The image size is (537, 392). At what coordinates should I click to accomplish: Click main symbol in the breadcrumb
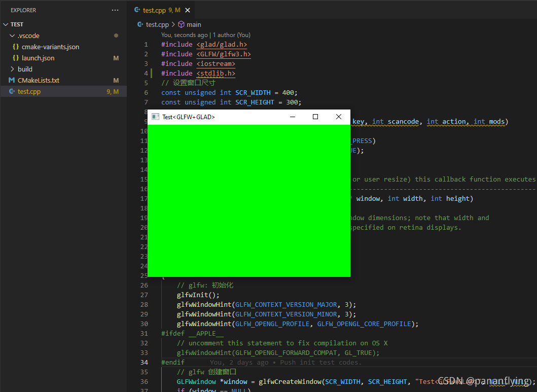[194, 25]
